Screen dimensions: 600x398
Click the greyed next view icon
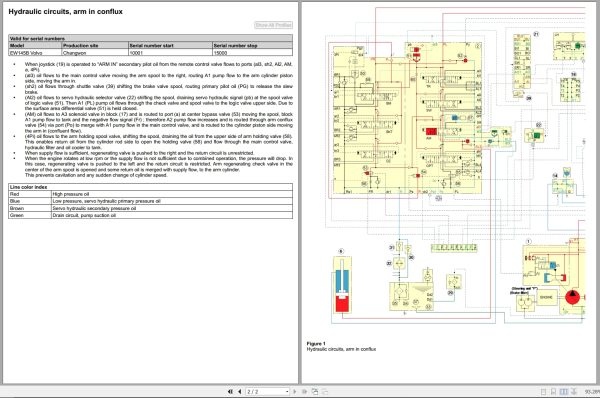pyautogui.click(x=324, y=391)
